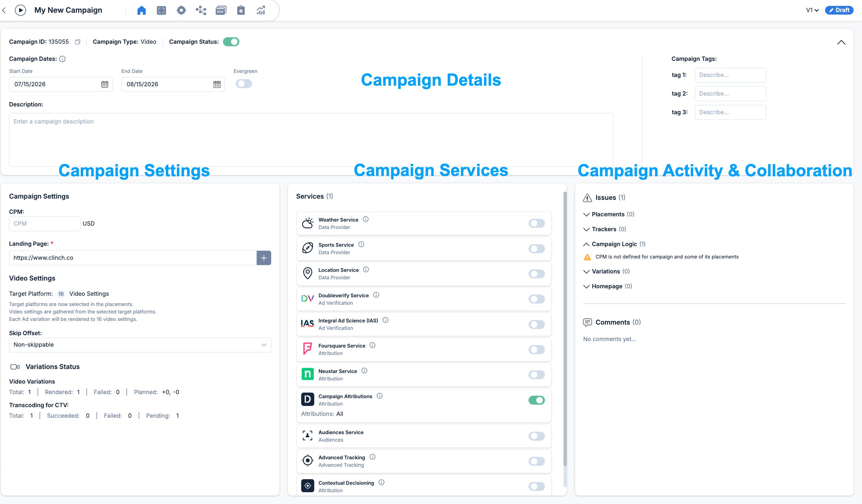Click info icon for Neustar Service
The width and height of the screenshot is (862, 504).
click(365, 371)
